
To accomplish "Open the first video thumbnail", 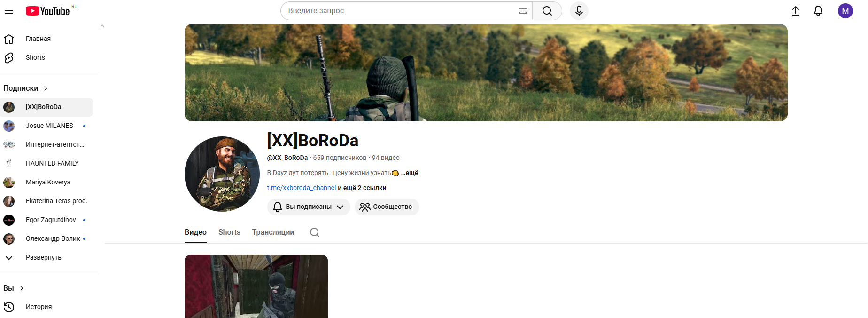I will tap(256, 286).
